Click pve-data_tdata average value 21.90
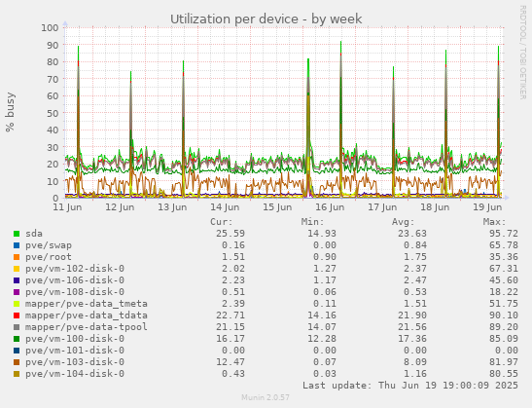This screenshot has height=408, width=532. pos(412,315)
